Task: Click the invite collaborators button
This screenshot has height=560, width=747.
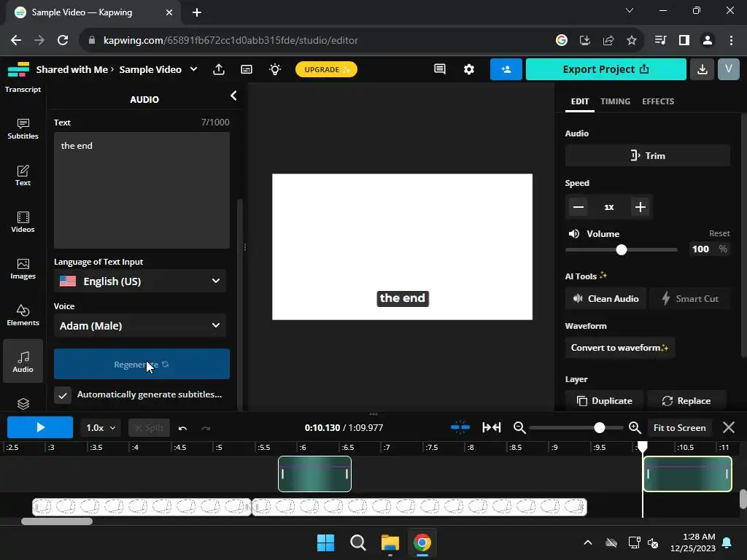Action: tap(506, 69)
